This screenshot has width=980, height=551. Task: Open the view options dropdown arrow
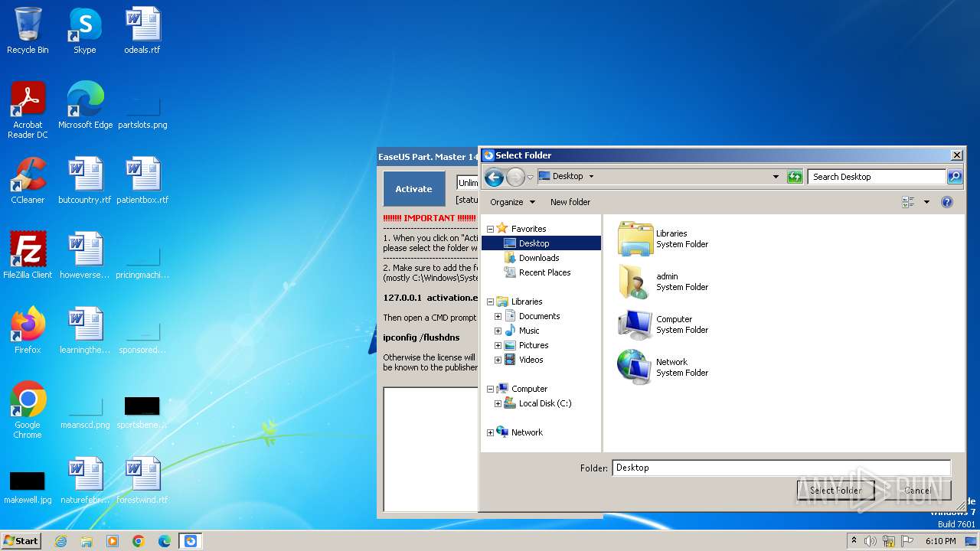click(x=926, y=202)
